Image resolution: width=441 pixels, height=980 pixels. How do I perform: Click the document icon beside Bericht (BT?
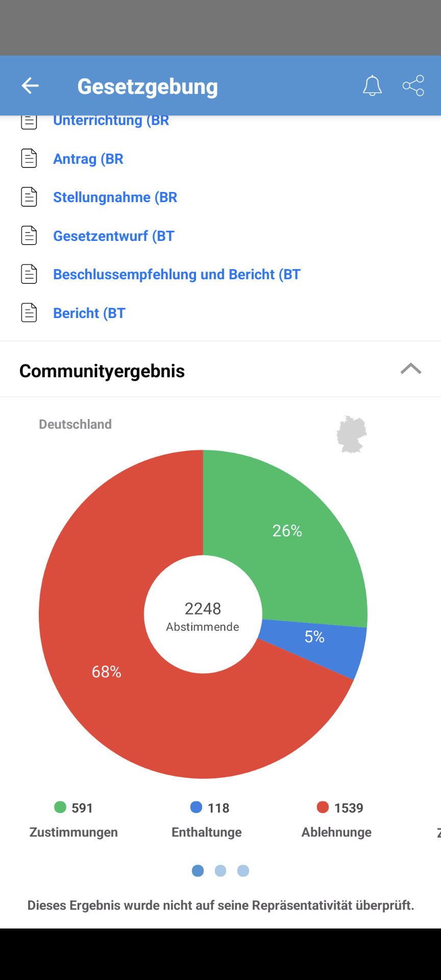[29, 313]
